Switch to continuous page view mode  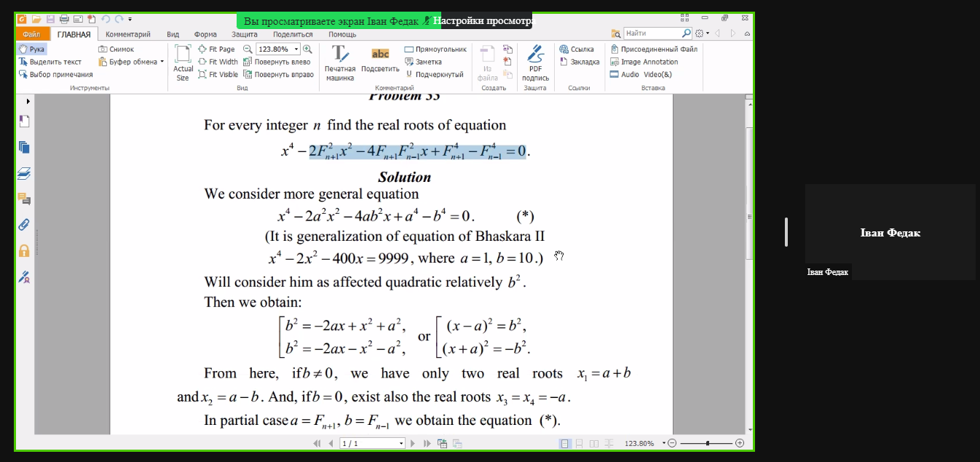pyautogui.click(x=580, y=443)
